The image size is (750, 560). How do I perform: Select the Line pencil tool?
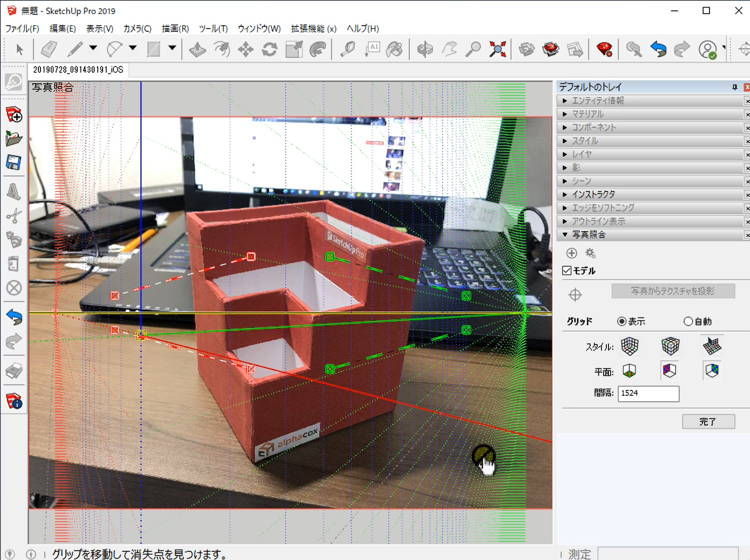(x=74, y=49)
